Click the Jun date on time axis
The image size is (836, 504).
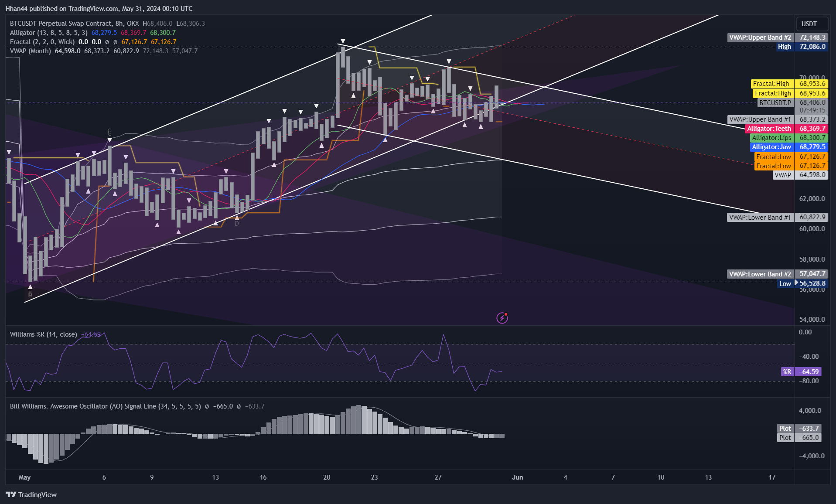click(517, 477)
